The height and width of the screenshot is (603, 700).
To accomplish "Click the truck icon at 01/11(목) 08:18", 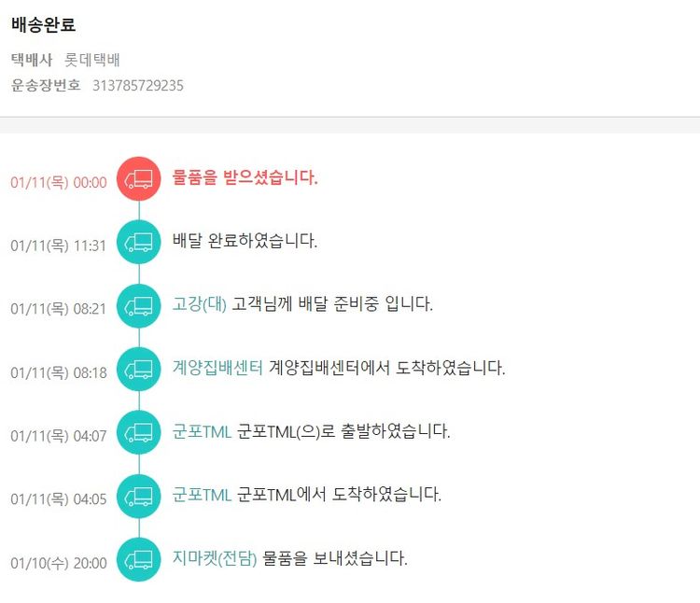I will coord(139,369).
